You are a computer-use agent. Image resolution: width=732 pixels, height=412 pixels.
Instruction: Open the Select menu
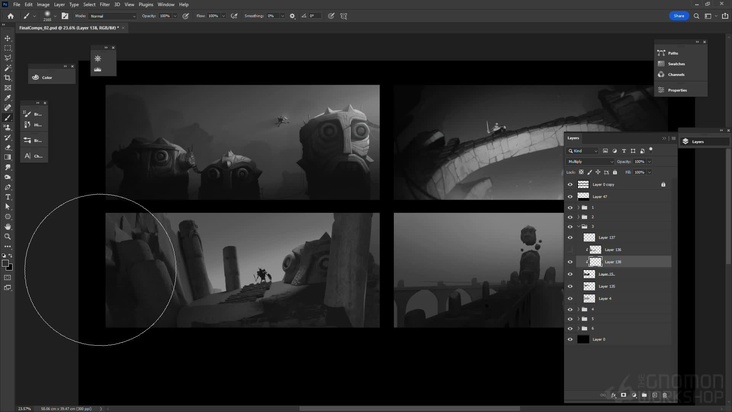(x=89, y=4)
